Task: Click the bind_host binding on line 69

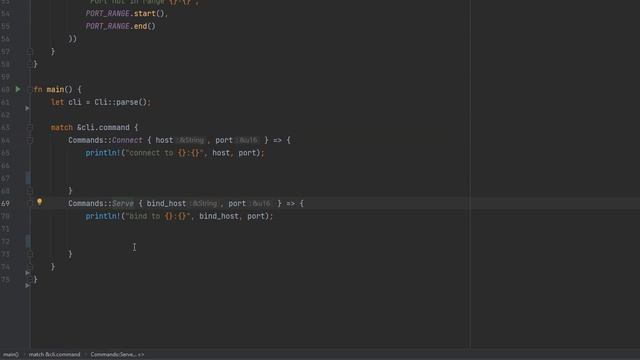Action: (x=166, y=203)
